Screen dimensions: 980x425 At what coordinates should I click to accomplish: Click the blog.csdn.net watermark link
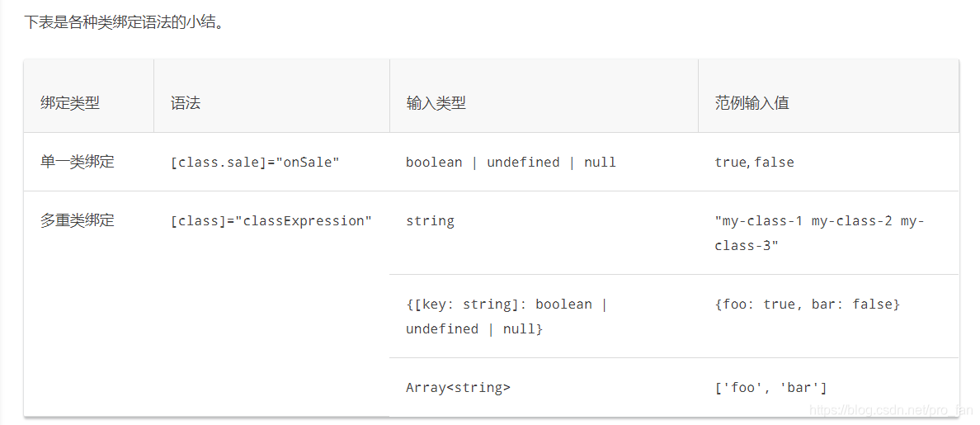pyautogui.click(x=891, y=410)
